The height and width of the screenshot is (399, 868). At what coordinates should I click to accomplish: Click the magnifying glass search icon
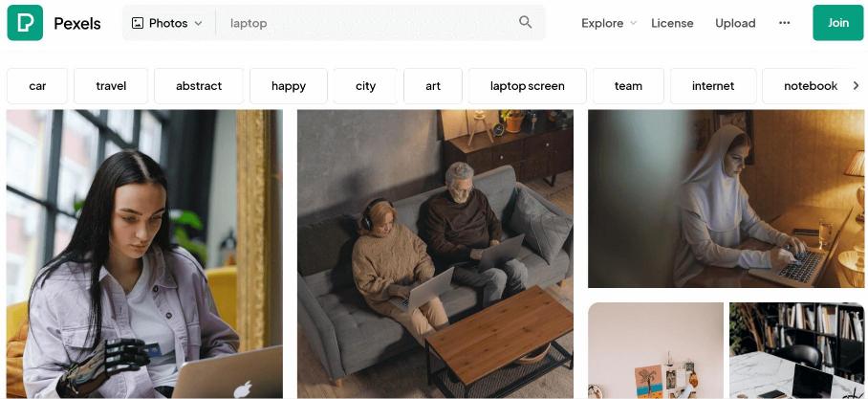(526, 22)
